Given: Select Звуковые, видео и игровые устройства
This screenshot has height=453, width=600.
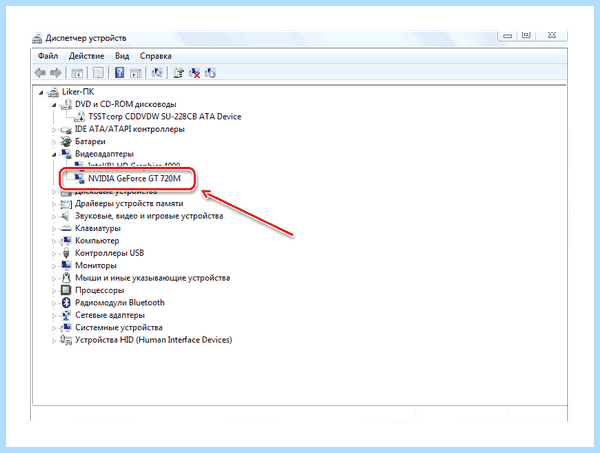Looking at the screenshot, I should pos(149,216).
